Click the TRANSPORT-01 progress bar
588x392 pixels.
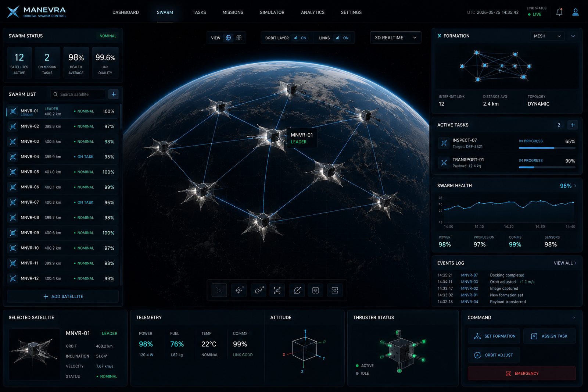(547, 167)
